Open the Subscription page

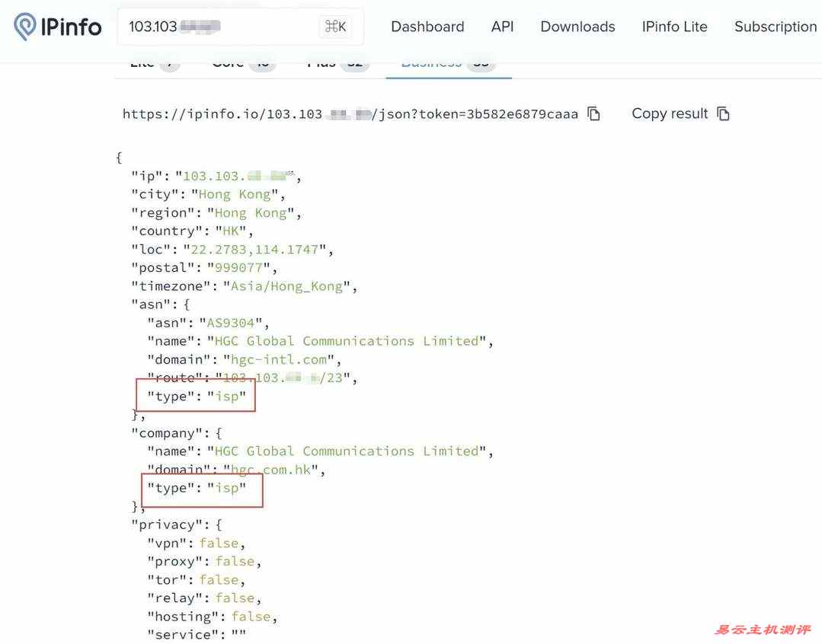[775, 27]
